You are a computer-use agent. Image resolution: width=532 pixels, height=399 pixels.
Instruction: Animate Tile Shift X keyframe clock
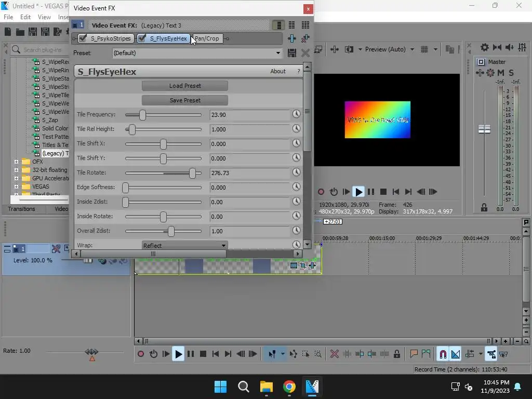[297, 143]
